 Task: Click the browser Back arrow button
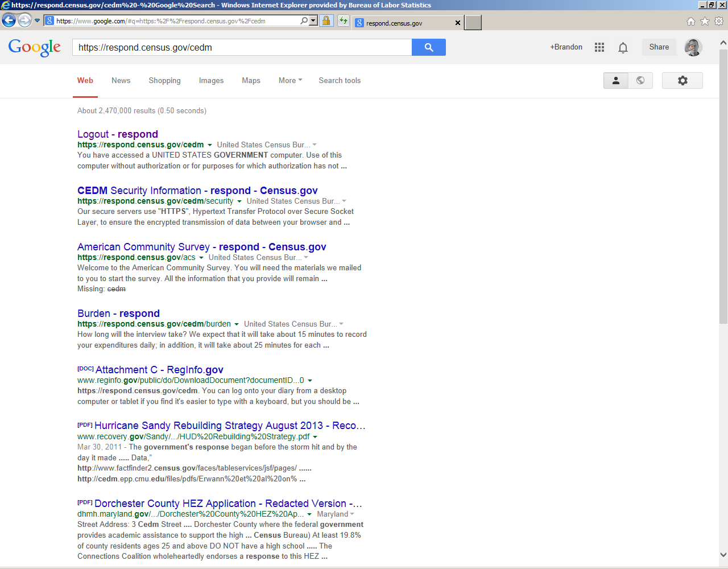click(9, 20)
